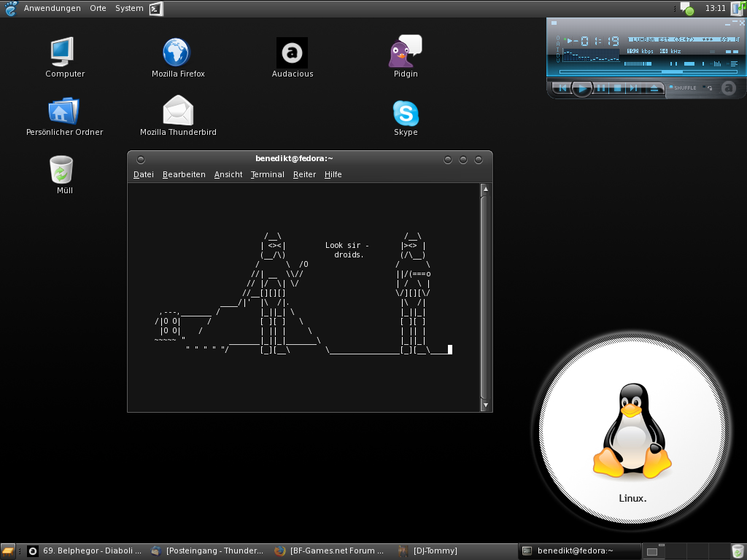Toggle repeat in the Audacious player
The image size is (747, 560).
pos(708,87)
